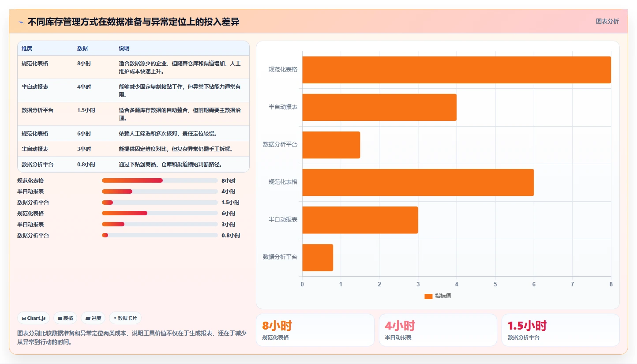Click the progress bar labeled 8小时
This screenshot has width=637, height=364.
pyautogui.click(x=160, y=180)
